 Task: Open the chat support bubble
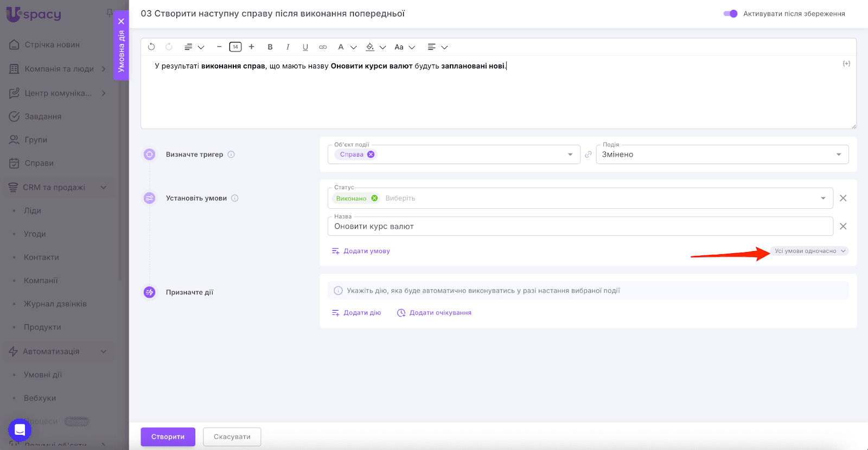coord(20,430)
